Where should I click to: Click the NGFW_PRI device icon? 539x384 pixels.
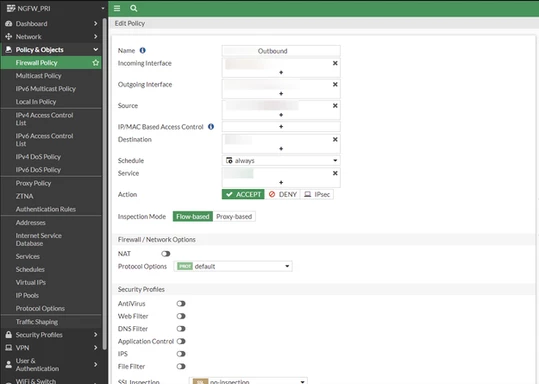coord(11,8)
